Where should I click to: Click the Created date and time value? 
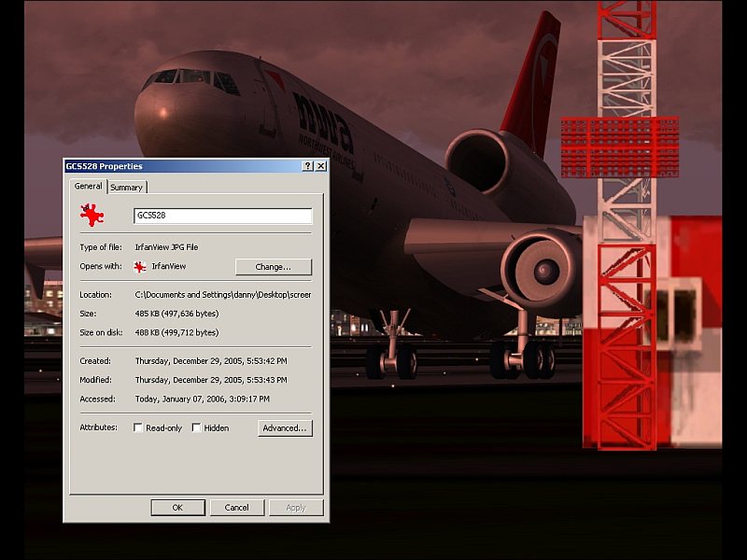click(211, 360)
